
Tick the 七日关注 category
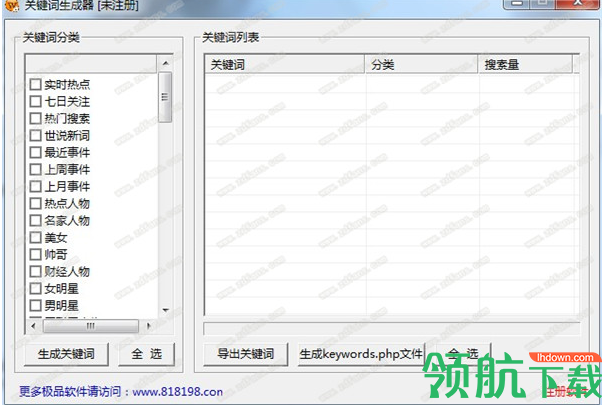click(x=35, y=101)
